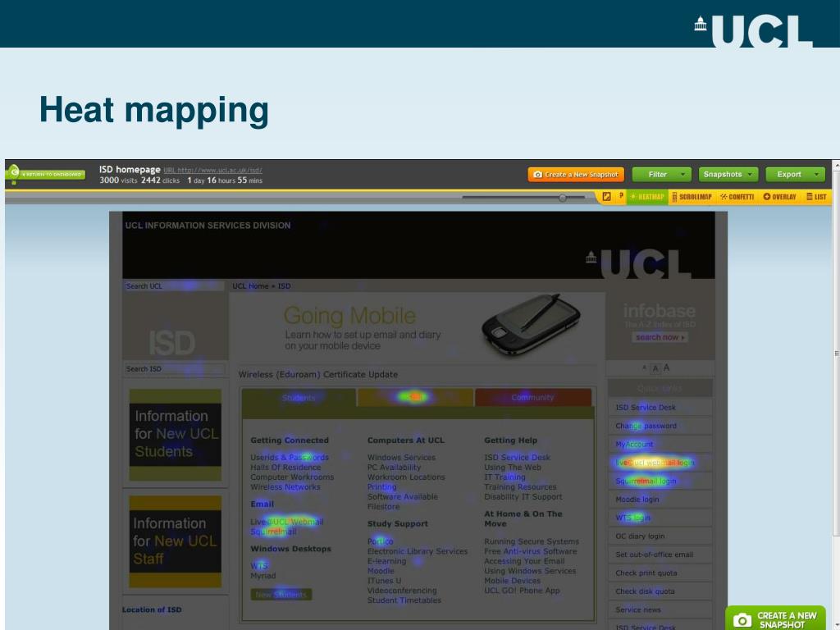Select the largest text size A
The width and height of the screenshot is (840, 630).
(x=666, y=367)
